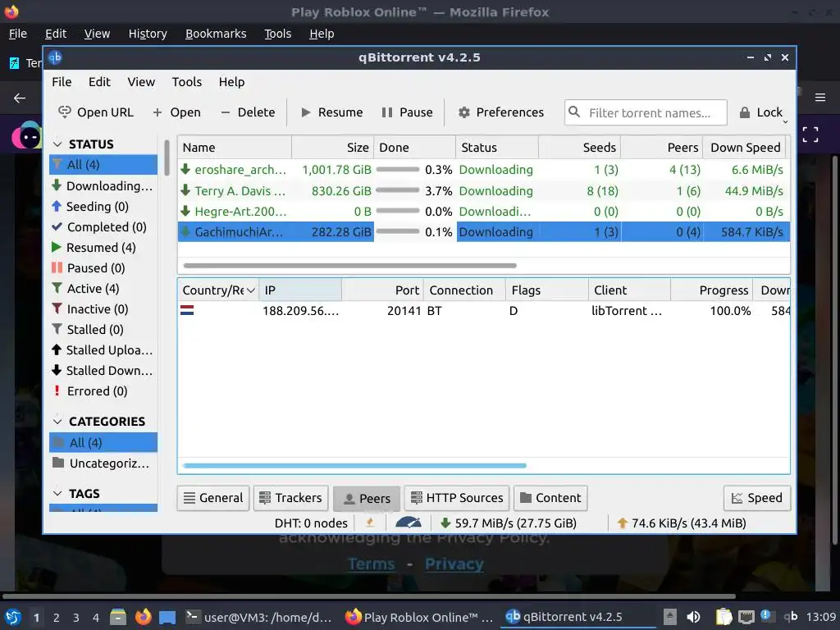Image resolution: width=840 pixels, height=630 pixels.
Task: Switch to the General tab
Action: click(x=213, y=498)
